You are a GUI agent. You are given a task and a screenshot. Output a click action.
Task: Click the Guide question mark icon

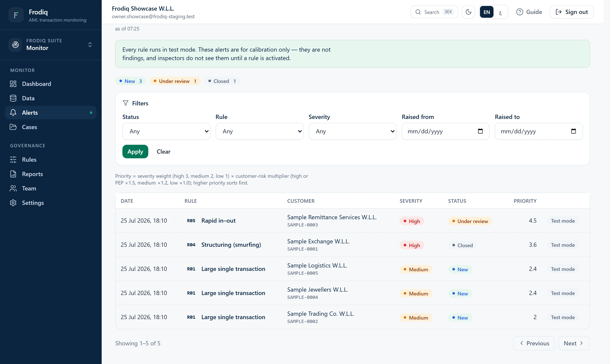[520, 12]
